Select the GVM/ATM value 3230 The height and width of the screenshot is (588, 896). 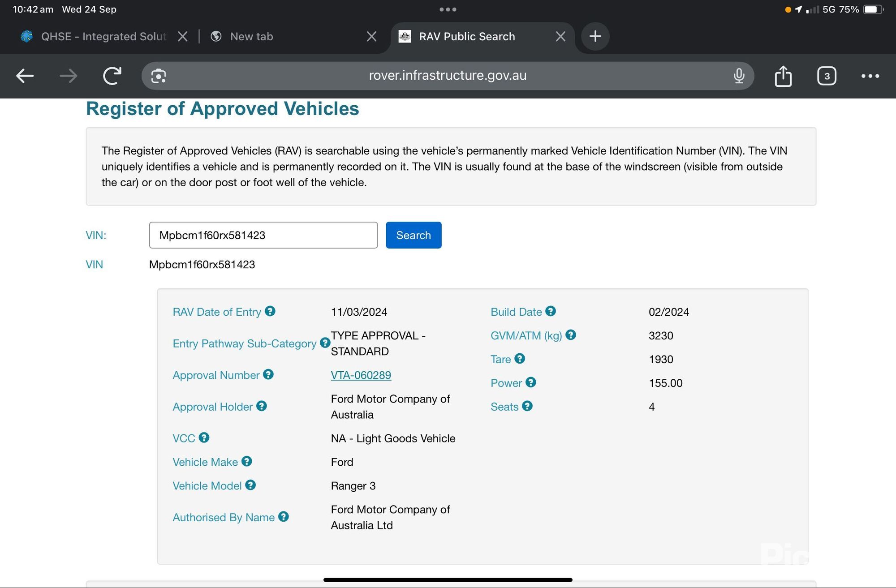[x=661, y=335]
